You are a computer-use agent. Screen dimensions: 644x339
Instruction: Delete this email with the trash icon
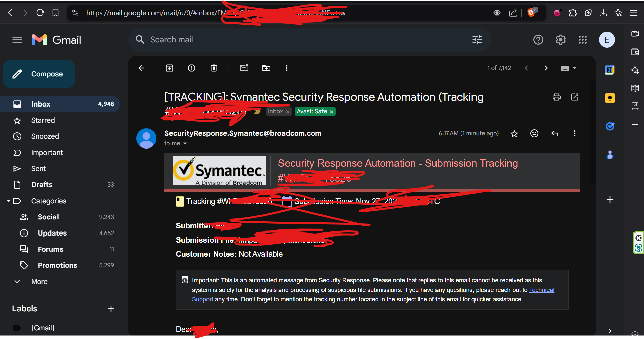coord(214,68)
